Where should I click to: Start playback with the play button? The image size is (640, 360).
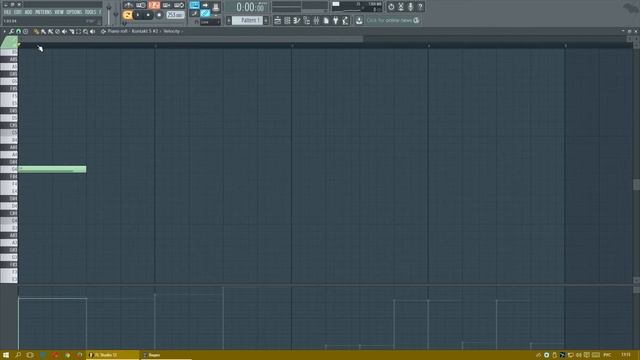click(138, 15)
